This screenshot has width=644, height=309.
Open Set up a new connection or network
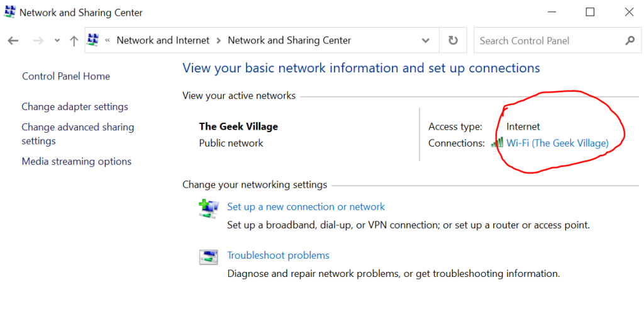click(306, 206)
